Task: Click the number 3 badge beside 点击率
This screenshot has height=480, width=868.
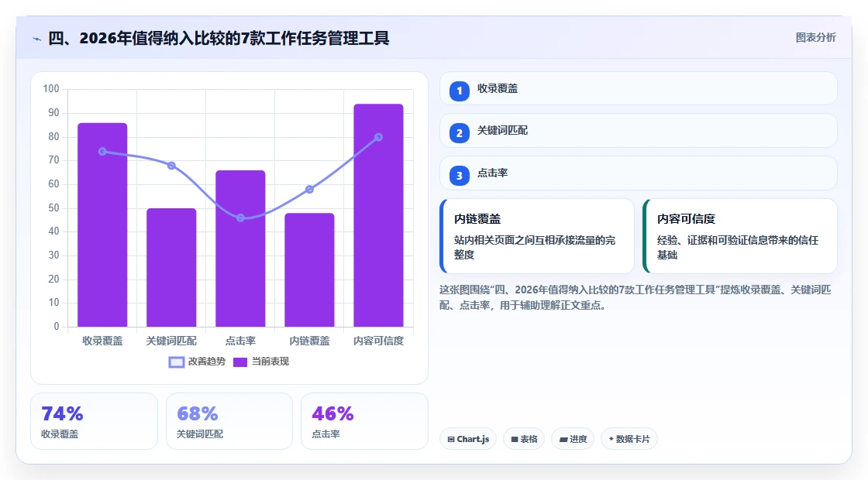Action: 459,175
